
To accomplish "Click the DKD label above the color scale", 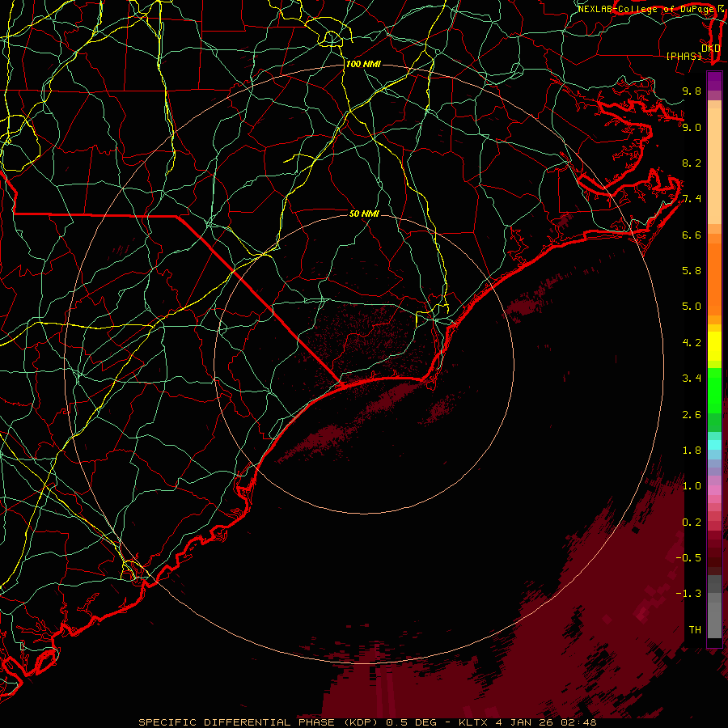I will pyautogui.click(x=711, y=49).
